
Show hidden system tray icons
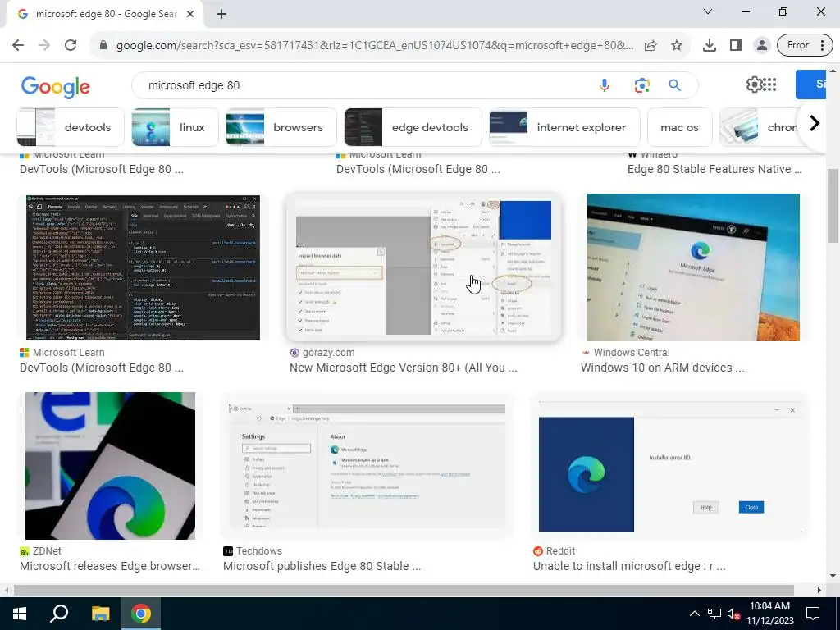pos(694,614)
